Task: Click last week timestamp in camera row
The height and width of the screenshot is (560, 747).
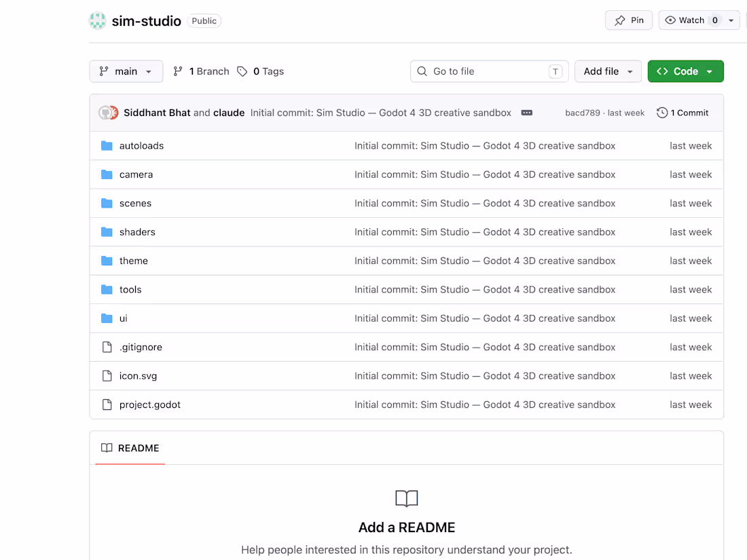Action: point(691,174)
